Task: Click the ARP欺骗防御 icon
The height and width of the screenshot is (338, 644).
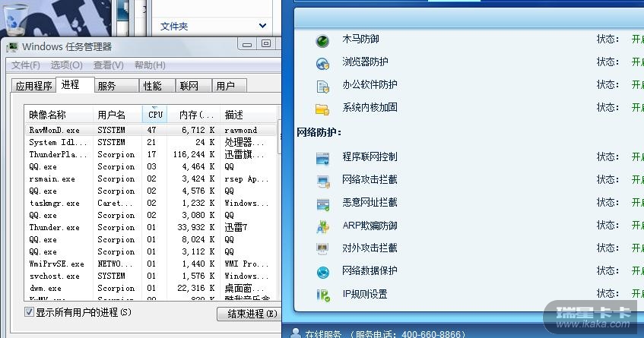Action: pyautogui.click(x=323, y=227)
